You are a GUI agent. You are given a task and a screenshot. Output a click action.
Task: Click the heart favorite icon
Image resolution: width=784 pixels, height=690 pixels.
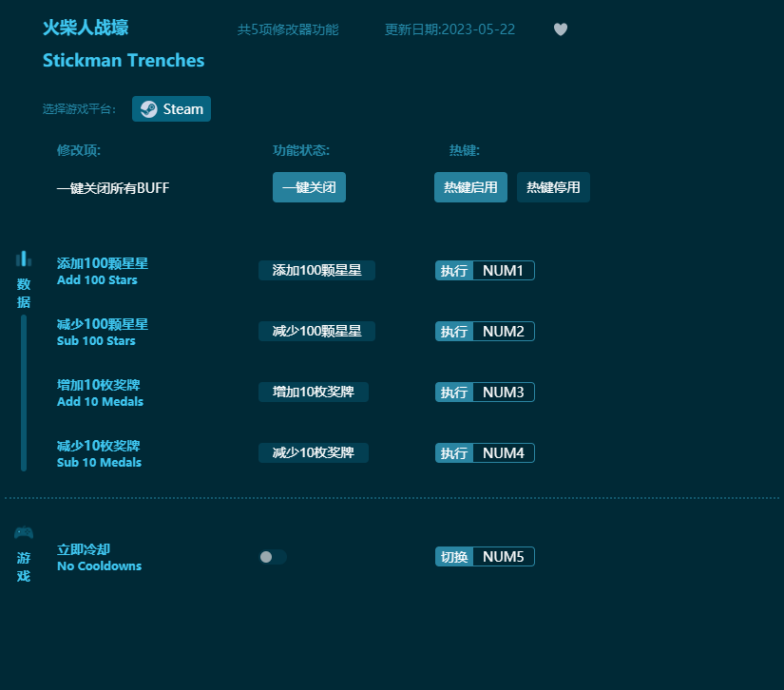pos(561,29)
